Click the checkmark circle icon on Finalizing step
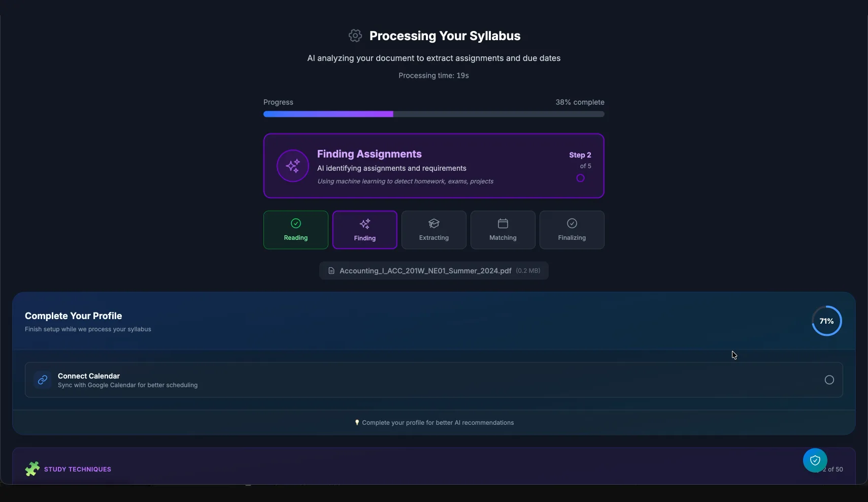The image size is (868, 502). point(572,224)
